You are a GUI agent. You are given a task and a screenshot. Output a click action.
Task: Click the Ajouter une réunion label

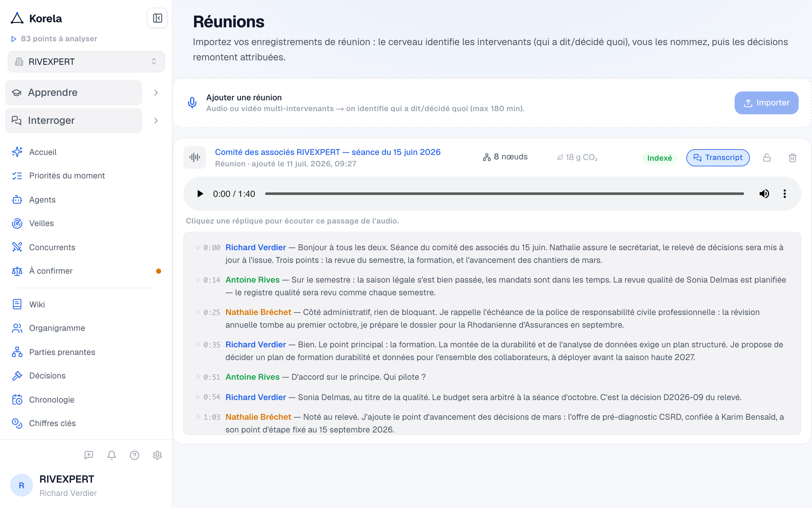pyautogui.click(x=244, y=97)
